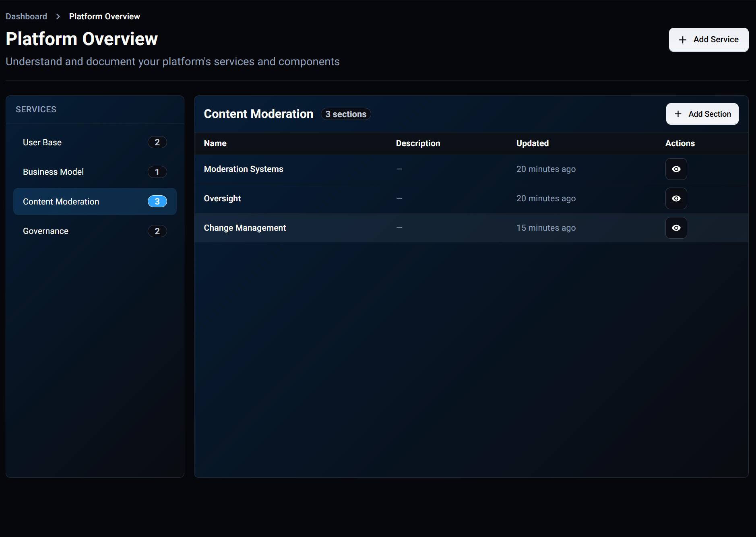Click the Oversight row name
756x537 pixels.
[x=222, y=198]
